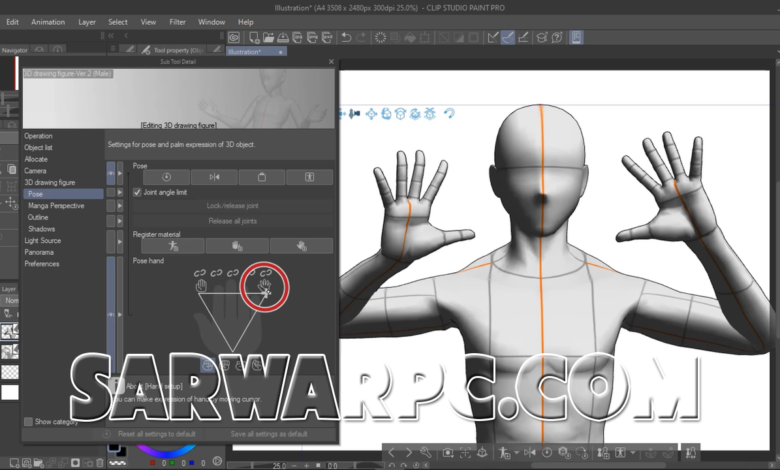
Task: Expand arrow beside Release all joints
Action: pyautogui.click(x=119, y=221)
